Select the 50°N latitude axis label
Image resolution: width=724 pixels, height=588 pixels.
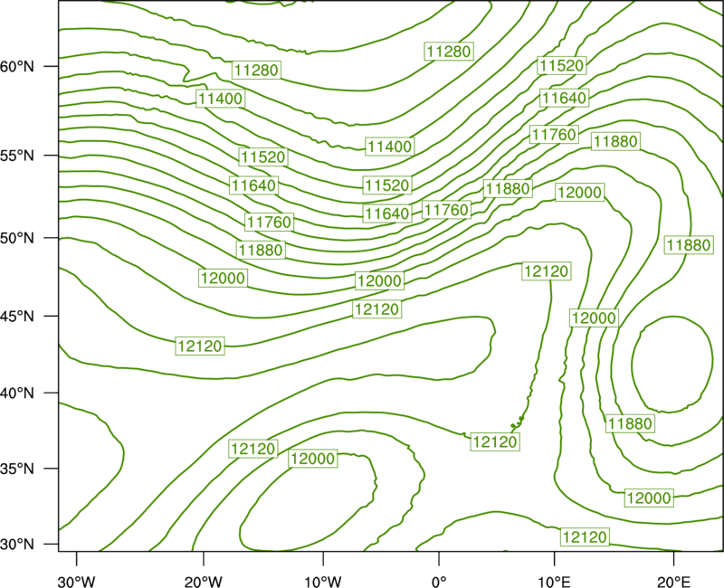[17, 238]
